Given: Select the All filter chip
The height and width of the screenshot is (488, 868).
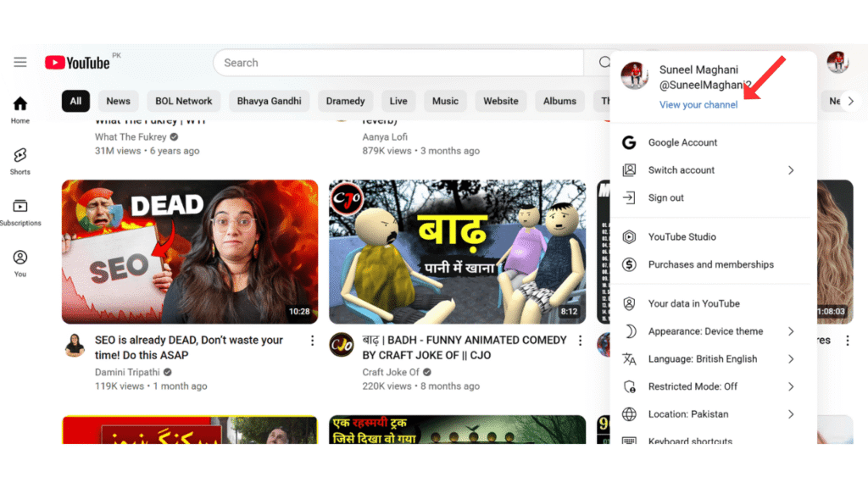Looking at the screenshot, I should point(75,101).
